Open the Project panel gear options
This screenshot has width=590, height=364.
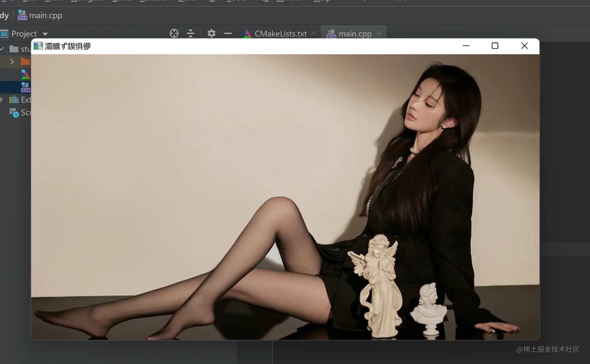tap(211, 34)
